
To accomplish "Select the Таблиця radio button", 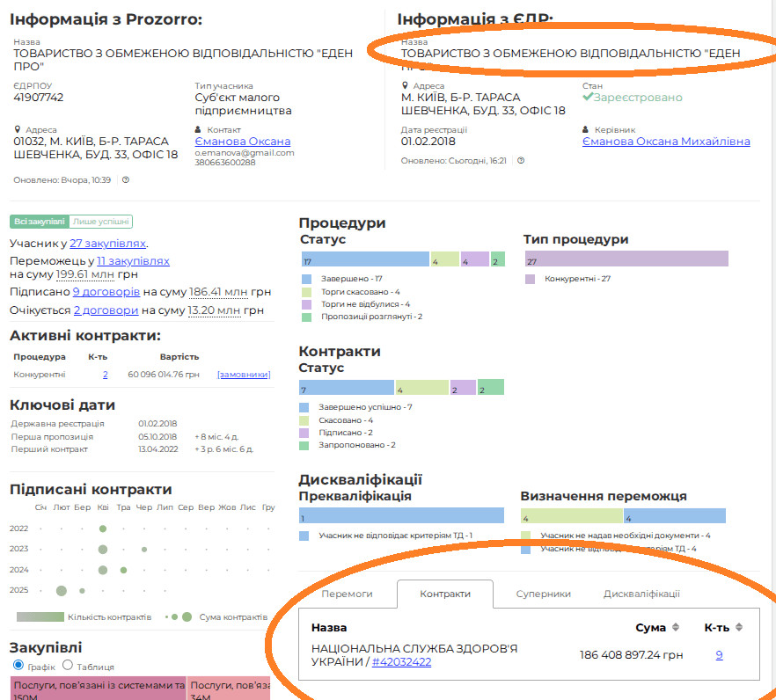I will click(70, 666).
